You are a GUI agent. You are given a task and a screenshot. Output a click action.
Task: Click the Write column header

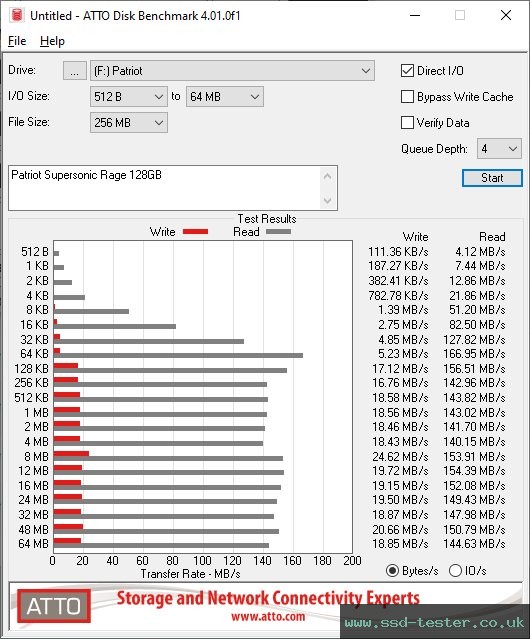tap(416, 237)
